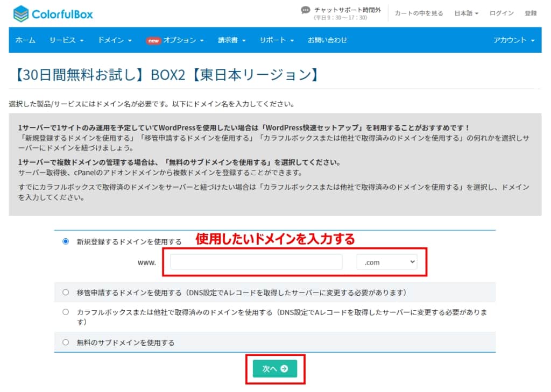Viewport: 551px width, 392px height.
Task: Click the chat support speech bubble icon
Action: click(306, 10)
